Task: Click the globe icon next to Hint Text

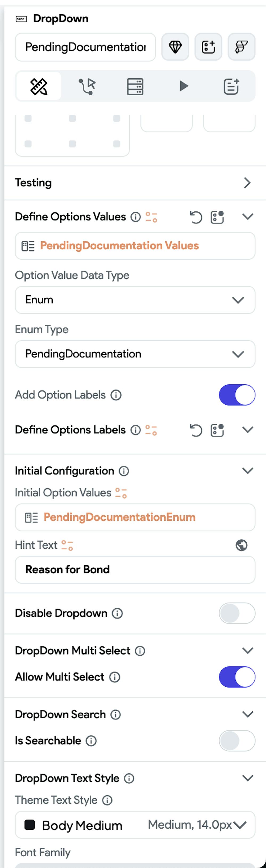Action: 242,545
